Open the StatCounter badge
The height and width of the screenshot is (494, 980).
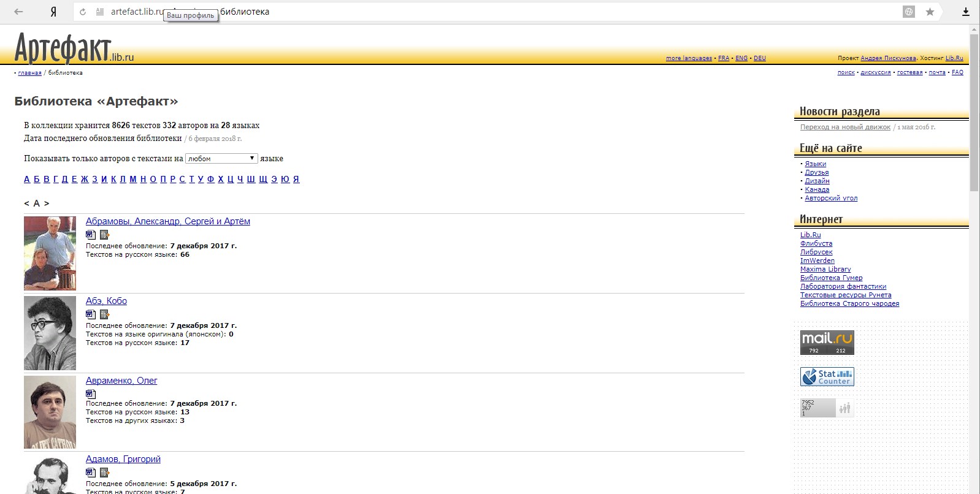point(827,376)
